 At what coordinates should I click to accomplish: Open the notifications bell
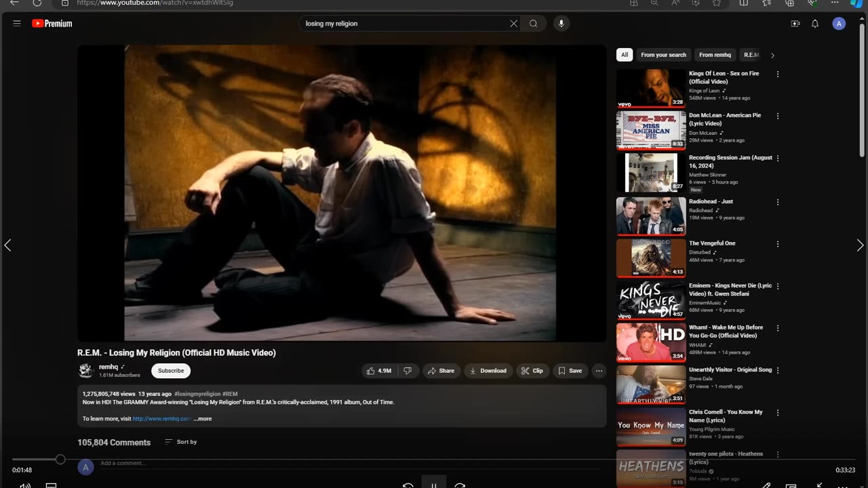point(815,24)
